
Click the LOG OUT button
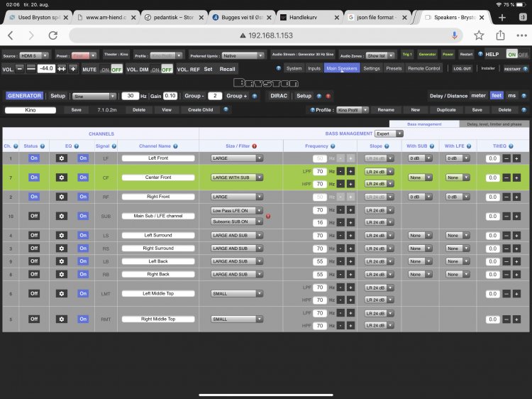point(462,69)
